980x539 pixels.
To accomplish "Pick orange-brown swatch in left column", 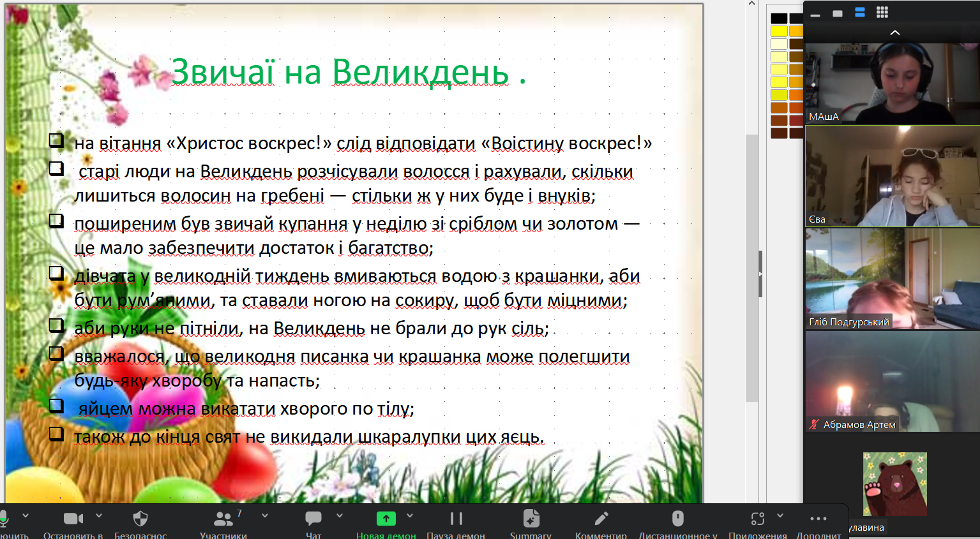I will (778, 107).
